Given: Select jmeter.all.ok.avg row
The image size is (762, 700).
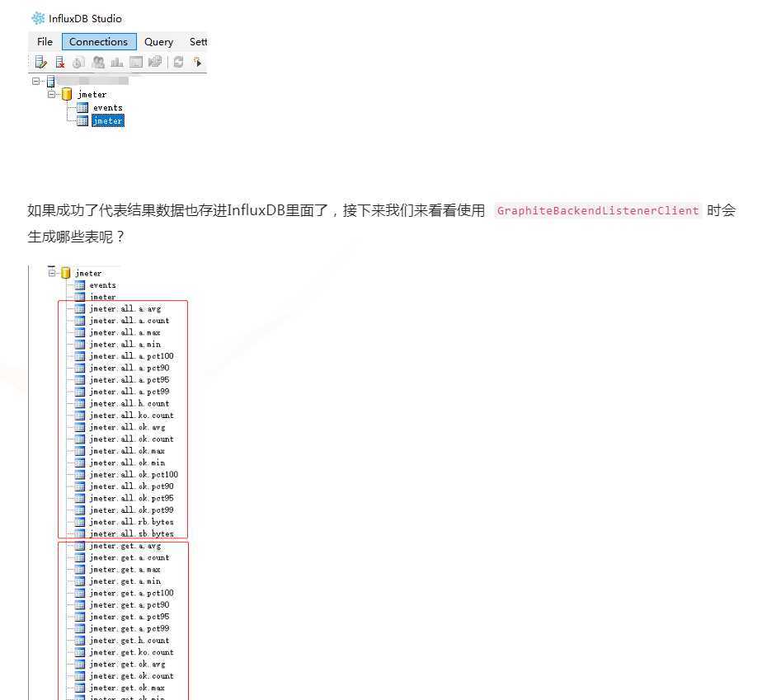Looking at the screenshot, I should (x=127, y=427).
